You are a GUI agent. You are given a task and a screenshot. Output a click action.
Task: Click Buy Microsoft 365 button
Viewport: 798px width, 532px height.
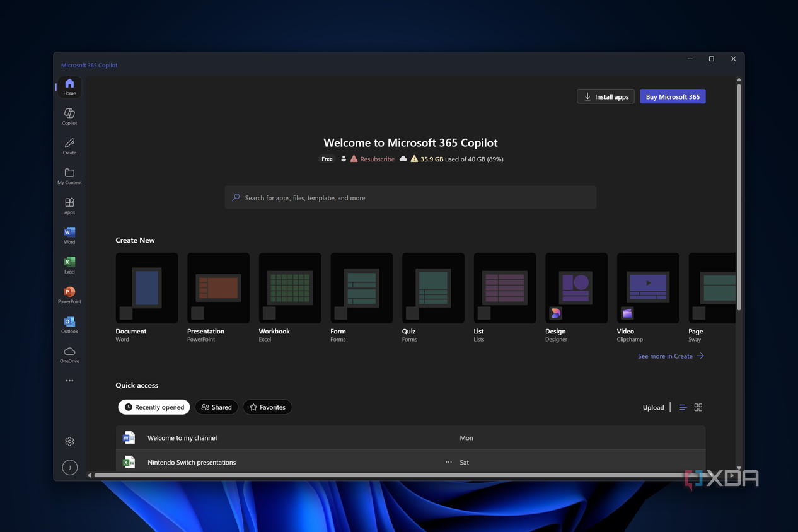pyautogui.click(x=673, y=96)
